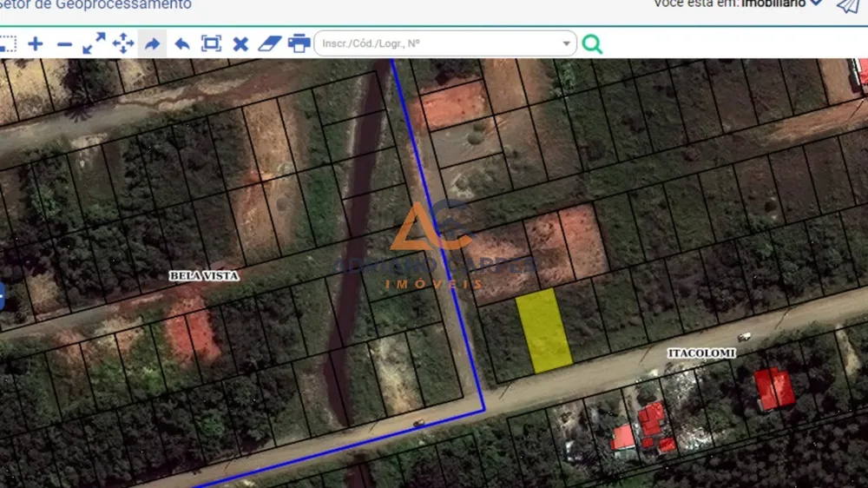Click the Setor de Geoprocessamento title
This screenshot has width=868, height=488.
95,4
